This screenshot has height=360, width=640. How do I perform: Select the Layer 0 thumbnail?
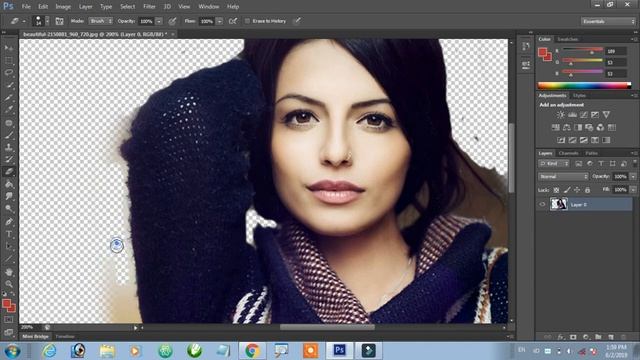pyautogui.click(x=558, y=204)
